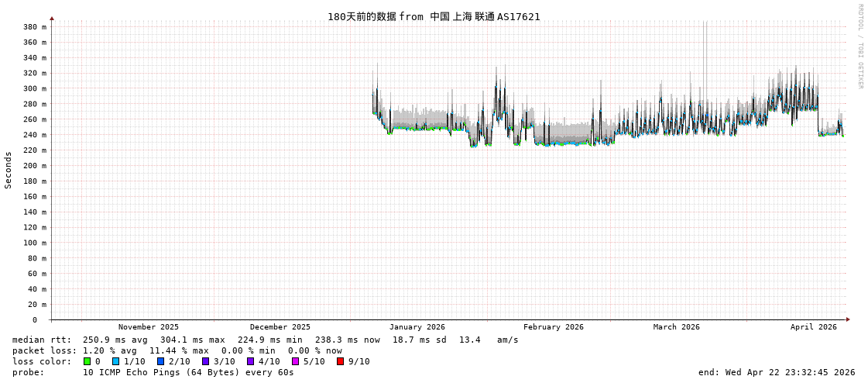Pick the purple 3/10 loss swatch
Screen dimensions: 868x383
pyautogui.click(x=205, y=361)
